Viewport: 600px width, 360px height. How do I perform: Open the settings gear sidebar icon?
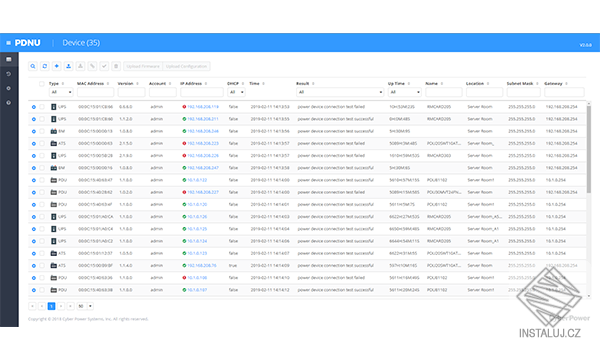pyautogui.click(x=8, y=88)
